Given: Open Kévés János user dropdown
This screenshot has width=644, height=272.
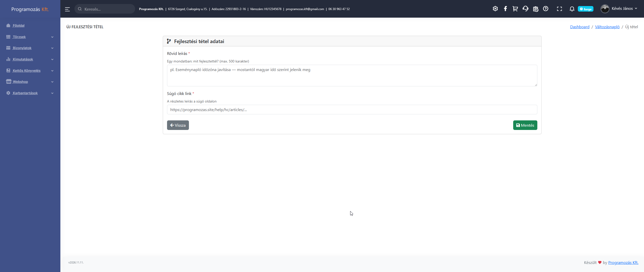Looking at the screenshot, I should (619, 9).
